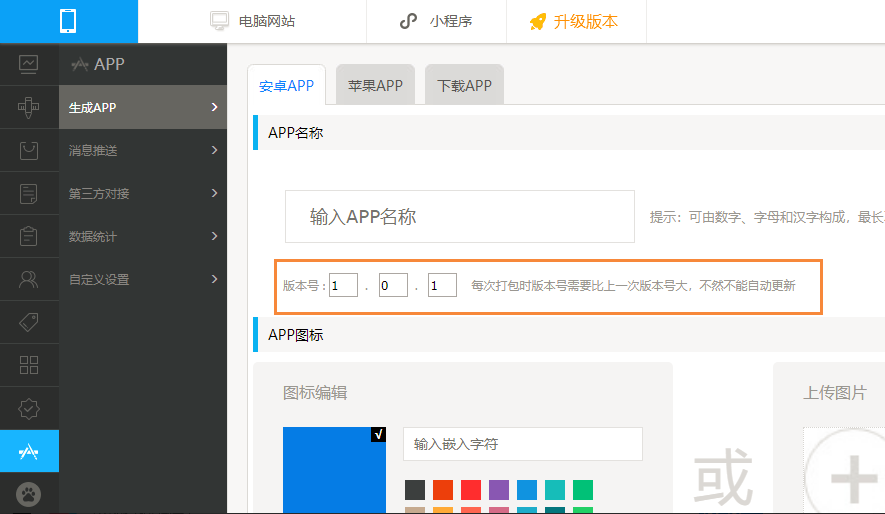The image size is (885, 514).
Task: Expand the 第三方对接 chevron arrow
Action: tap(214, 193)
